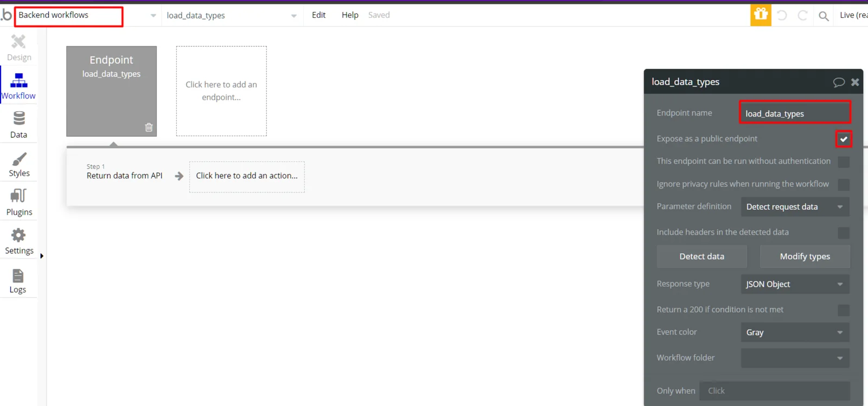Open the Plugins icon
Image resolution: width=868 pixels, height=406 pixels.
click(x=18, y=196)
